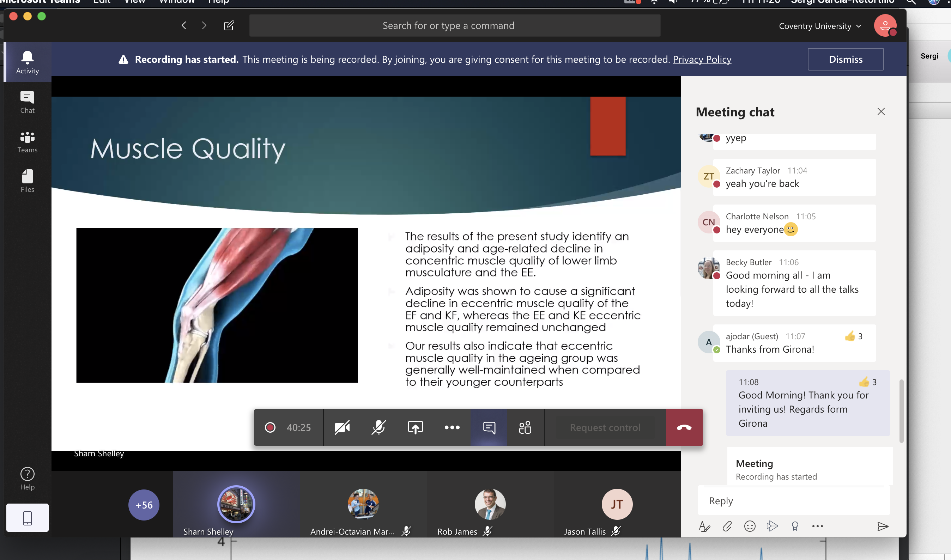This screenshot has height=560, width=951.
Task: Open the Chat tab in sidebar
Action: click(27, 102)
